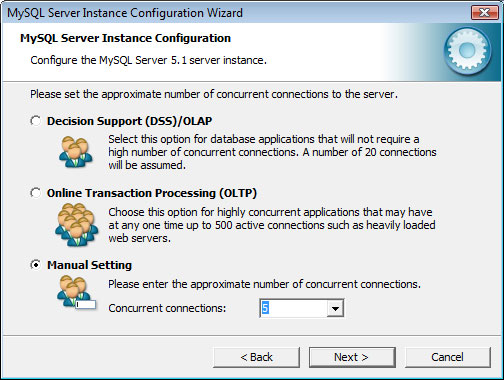This screenshot has width=504, height=380.
Task: Select the Online Transaction Processing (OLTP) radio button
Action: (x=36, y=193)
